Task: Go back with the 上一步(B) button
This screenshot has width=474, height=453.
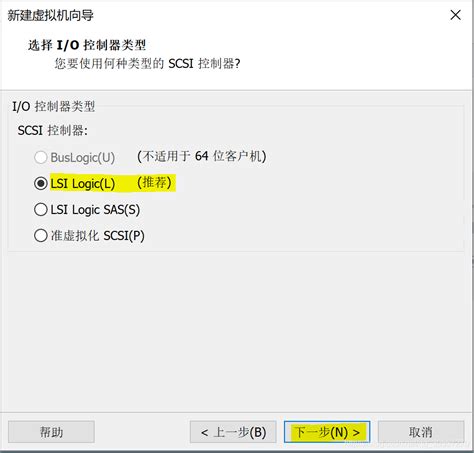Action: click(233, 432)
